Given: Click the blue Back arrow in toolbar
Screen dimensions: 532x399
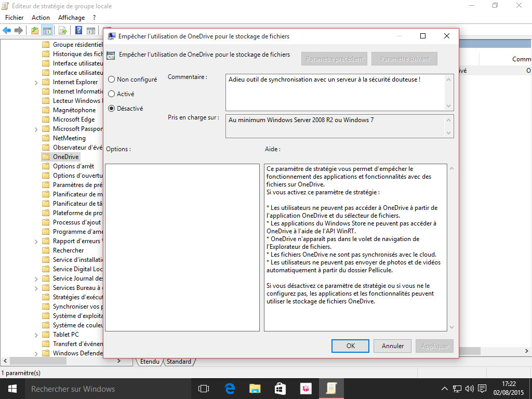Looking at the screenshot, I should [7, 30].
